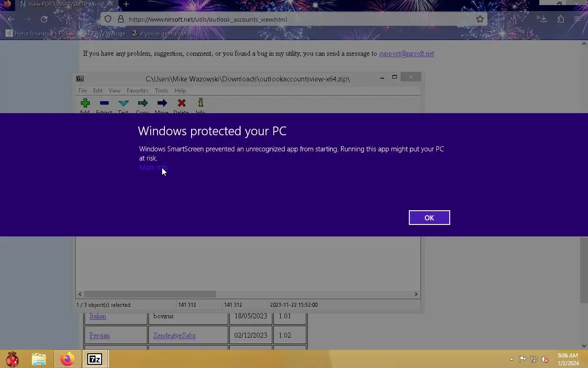The height and width of the screenshot is (368, 588).
Task: Open the Horse Insurance bookmark
Action: pyautogui.click(x=39, y=34)
